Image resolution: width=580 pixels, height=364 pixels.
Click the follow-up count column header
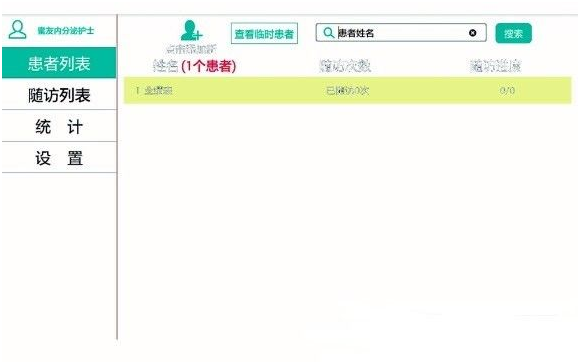pyautogui.click(x=345, y=66)
